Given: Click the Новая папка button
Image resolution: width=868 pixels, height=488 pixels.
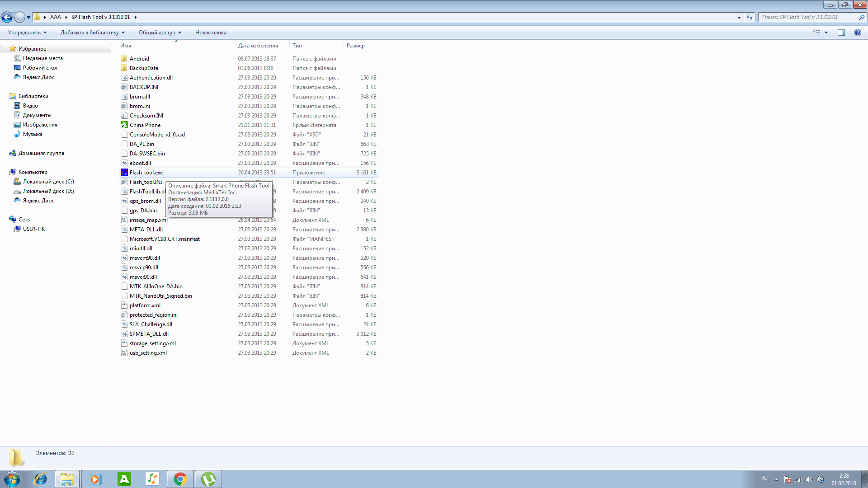Looking at the screenshot, I should 211,33.
